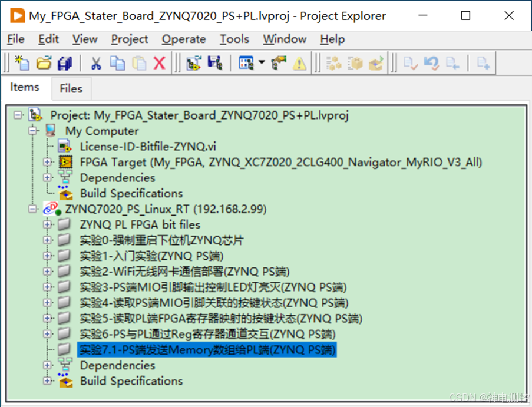Expand the 实验4 folder

coord(48,303)
